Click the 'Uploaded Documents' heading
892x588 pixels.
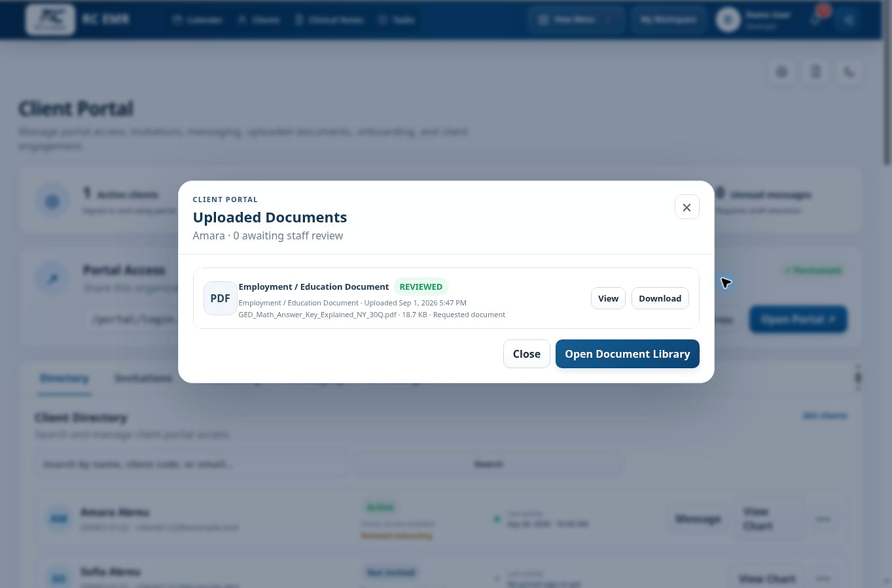point(270,217)
